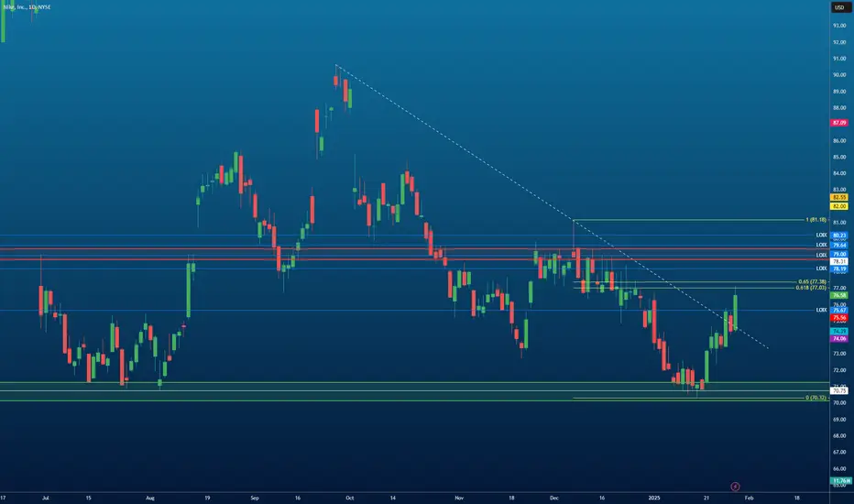Select the 82.55 orange price label
Screen dimensions: 854x504
coord(839,197)
